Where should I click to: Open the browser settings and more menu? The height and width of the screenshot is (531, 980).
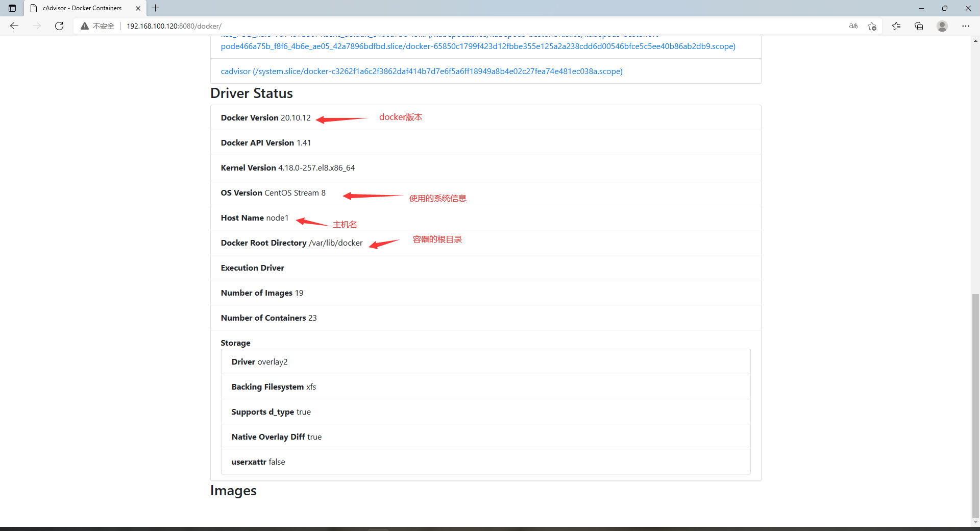tap(965, 26)
